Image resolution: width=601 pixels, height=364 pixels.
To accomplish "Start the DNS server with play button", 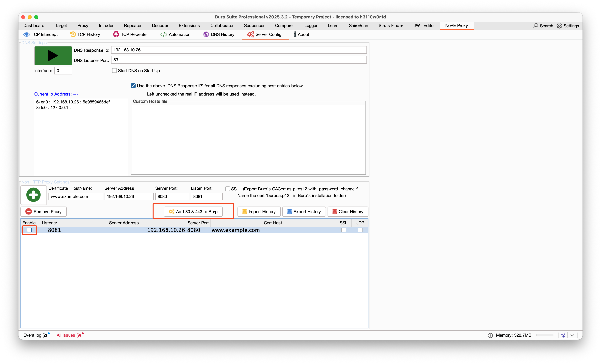I will pos(53,55).
